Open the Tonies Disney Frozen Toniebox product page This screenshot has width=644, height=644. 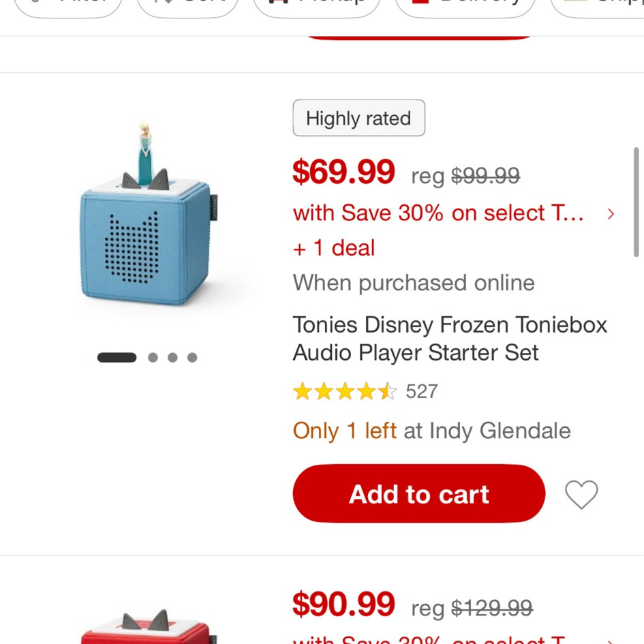click(450, 339)
